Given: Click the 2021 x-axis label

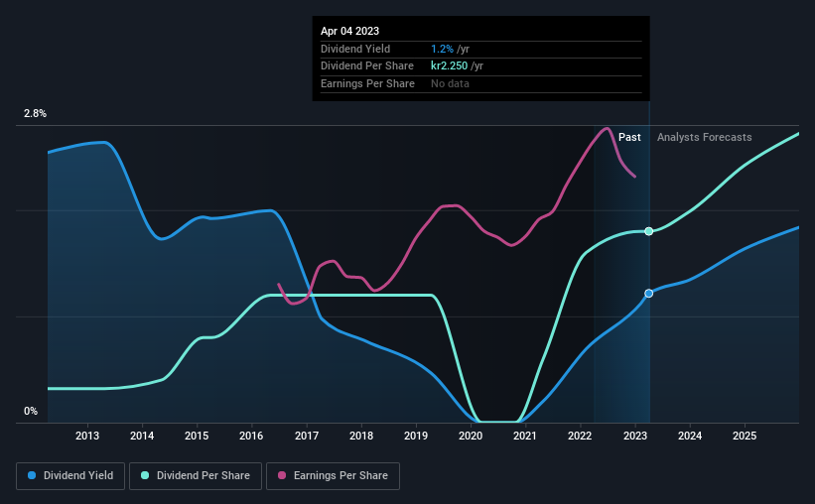Looking at the screenshot, I should 525,436.
